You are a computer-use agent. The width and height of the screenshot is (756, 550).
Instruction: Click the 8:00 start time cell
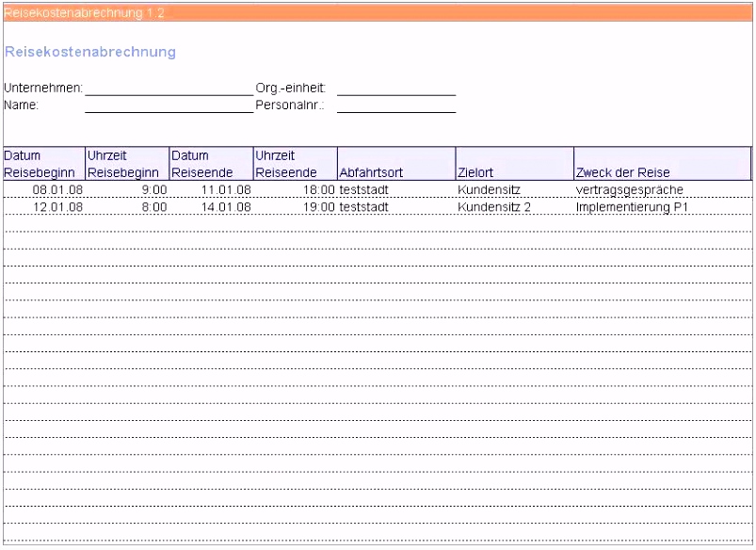[x=127, y=207]
